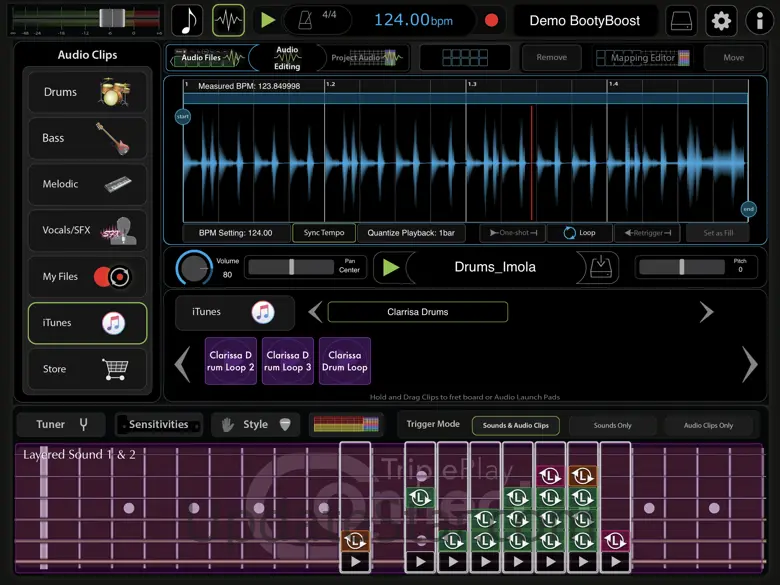Toggle Sync Tempo

point(324,233)
